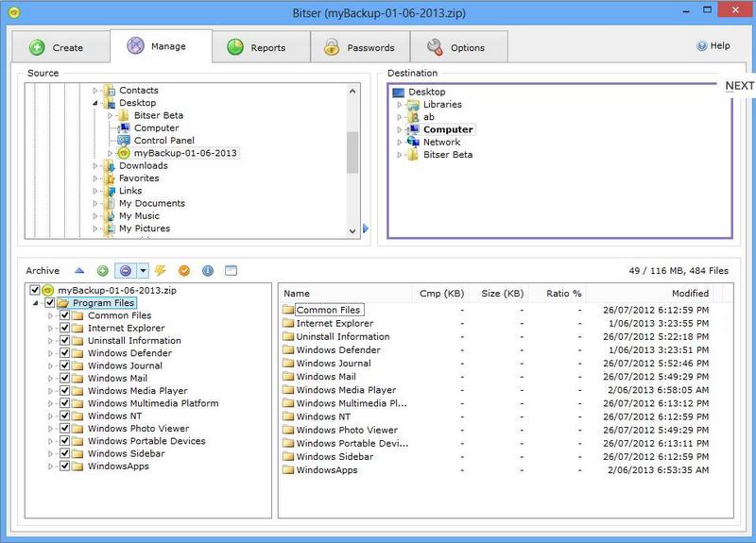
Task: Switch to the Options tab
Action: (x=458, y=47)
